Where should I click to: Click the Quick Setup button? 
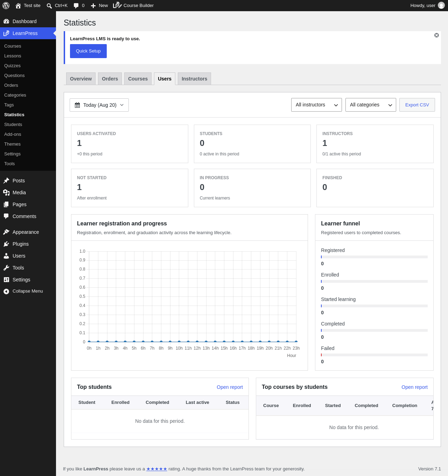(88, 51)
